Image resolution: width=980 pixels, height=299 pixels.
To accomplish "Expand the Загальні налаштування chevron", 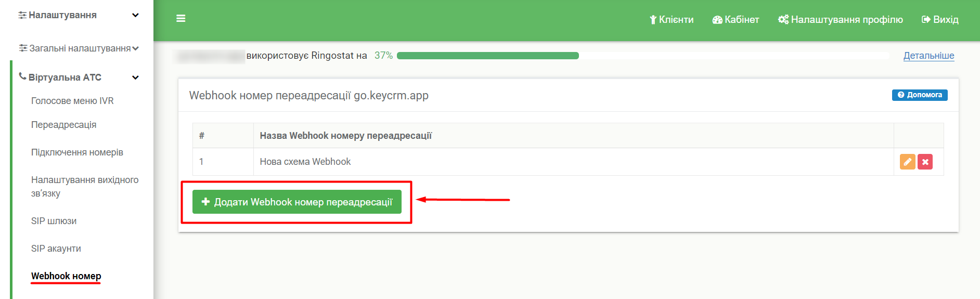I will (x=135, y=48).
